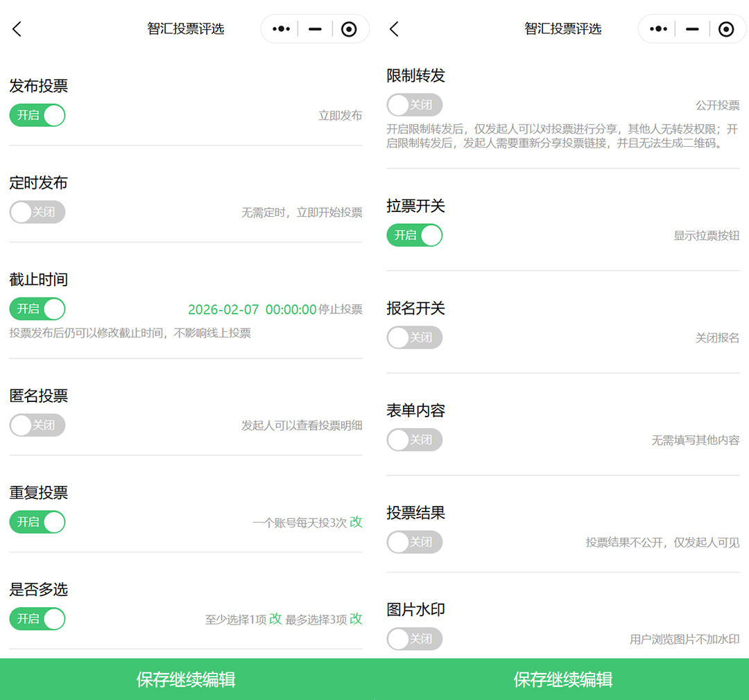Go back using the left screen's back arrow
This screenshot has height=700, width=749.
pyautogui.click(x=17, y=29)
